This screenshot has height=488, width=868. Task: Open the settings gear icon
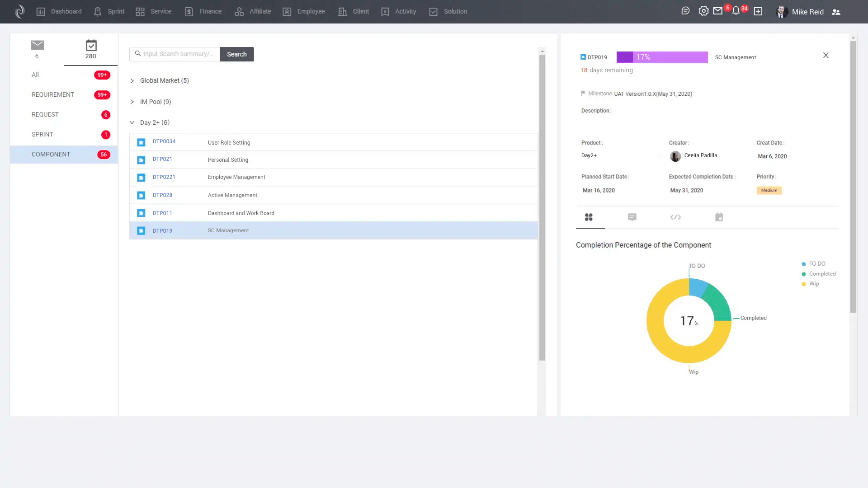click(x=703, y=11)
